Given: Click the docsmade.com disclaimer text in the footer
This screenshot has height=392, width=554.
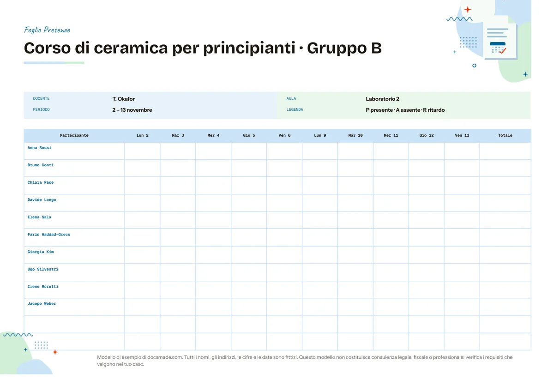Looking at the screenshot, I should click(x=305, y=361).
